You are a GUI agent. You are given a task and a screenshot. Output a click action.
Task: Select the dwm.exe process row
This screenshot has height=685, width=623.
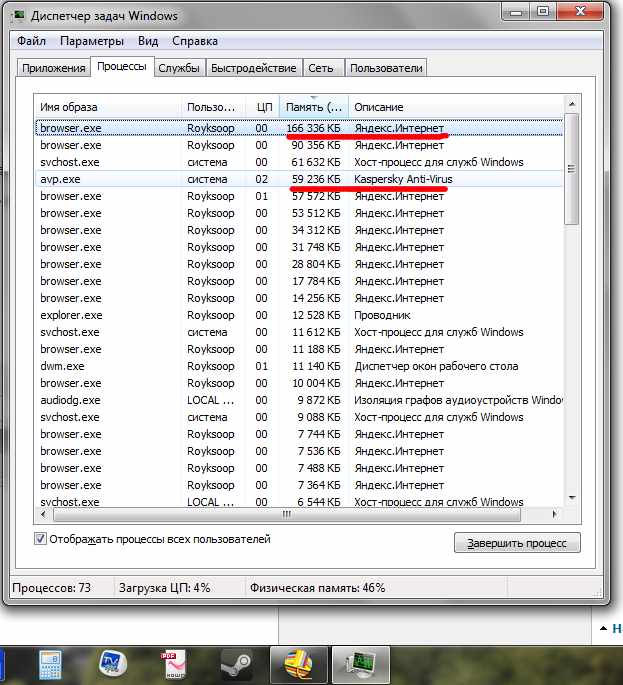[299, 367]
